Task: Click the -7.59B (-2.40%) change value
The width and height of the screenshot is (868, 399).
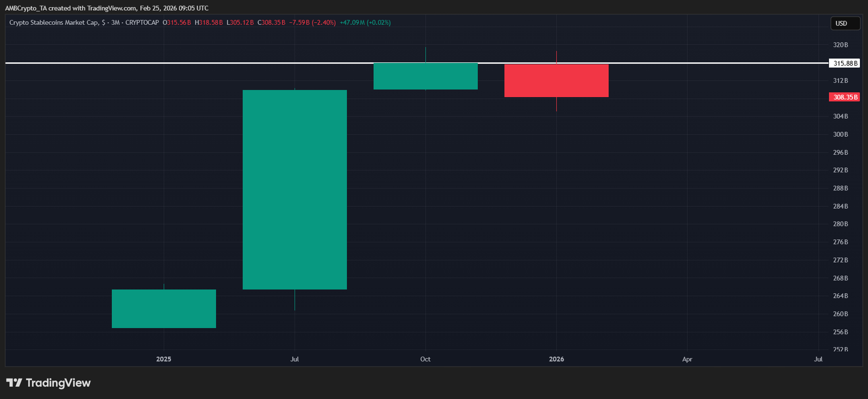Action: click(312, 23)
